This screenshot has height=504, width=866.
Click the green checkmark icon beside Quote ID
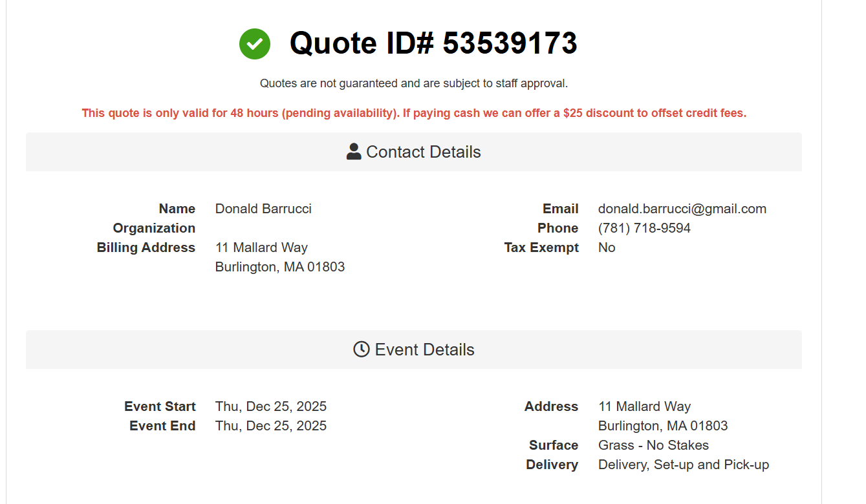[x=255, y=44]
